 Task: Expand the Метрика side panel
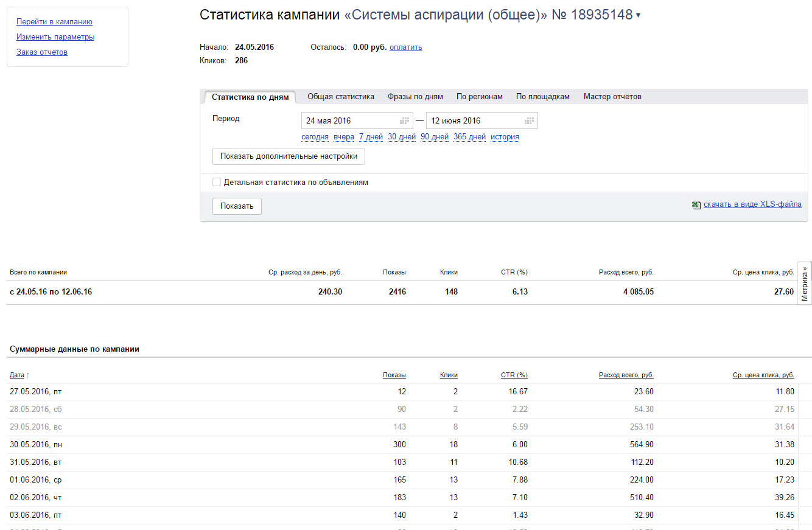click(x=804, y=284)
